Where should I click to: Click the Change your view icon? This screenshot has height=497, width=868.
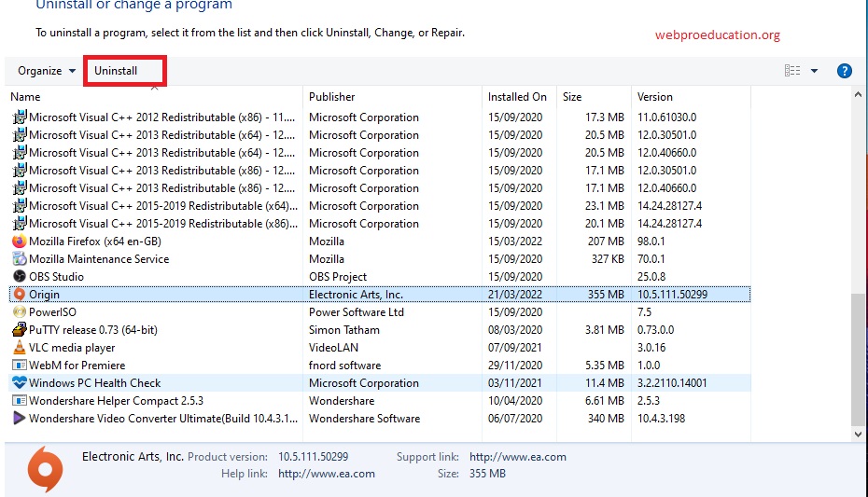pyautogui.click(x=792, y=71)
